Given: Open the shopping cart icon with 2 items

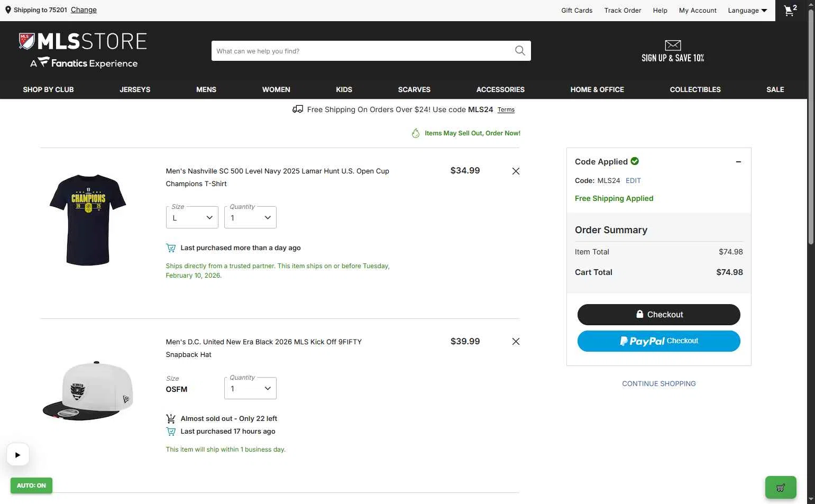Looking at the screenshot, I should coord(790,10).
